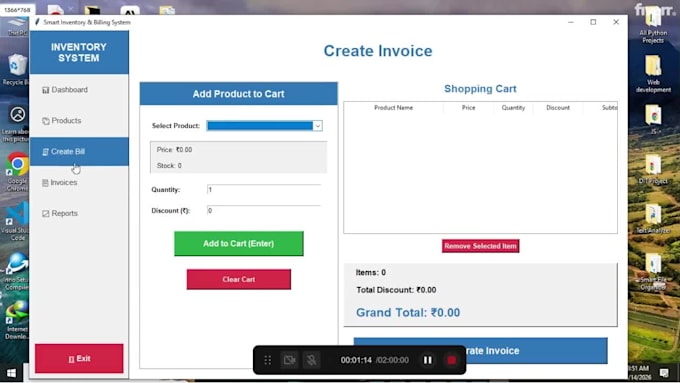Open the Select Product combo box
The width and height of the screenshot is (680, 383).
pos(264,126)
